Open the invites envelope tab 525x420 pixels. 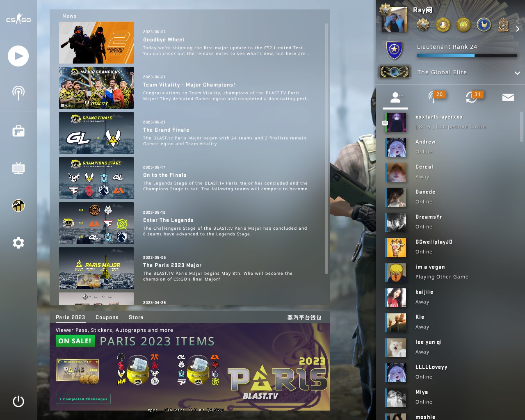click(508, 97)
